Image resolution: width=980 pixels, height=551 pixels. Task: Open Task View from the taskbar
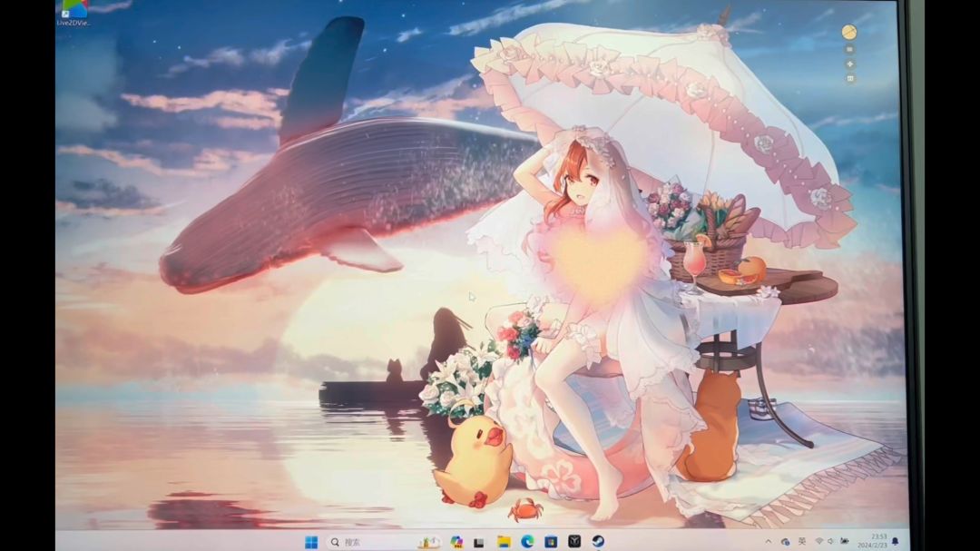point(479,542)
